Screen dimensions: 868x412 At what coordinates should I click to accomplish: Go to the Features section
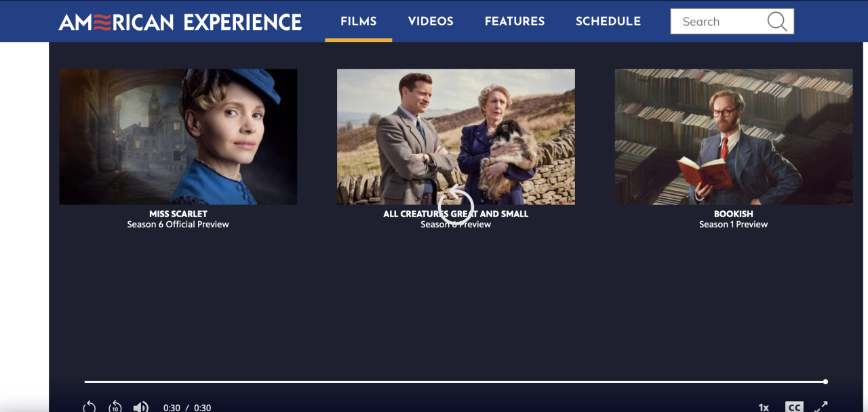515,21
